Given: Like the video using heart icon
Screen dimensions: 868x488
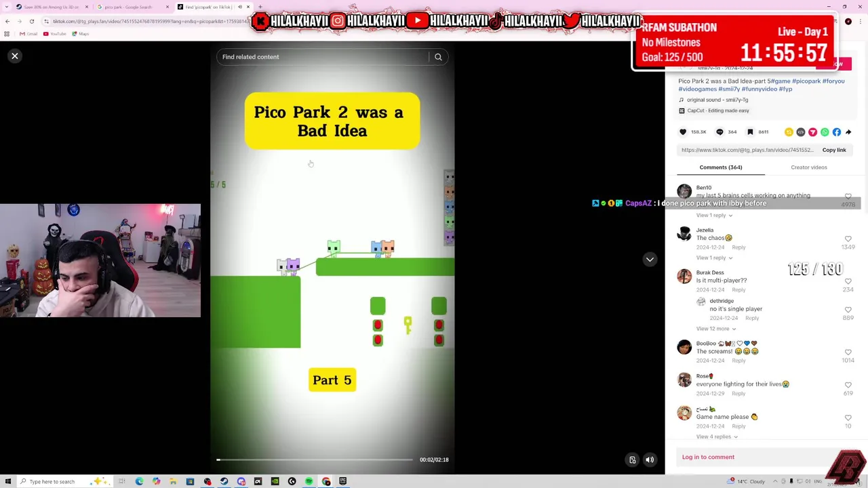Looking at the screenshot, I should pos(683,132).
